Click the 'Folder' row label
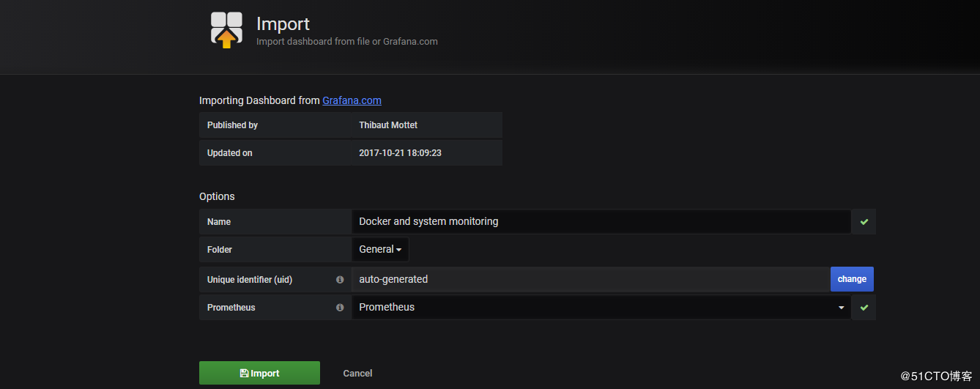Screen dimensions: 980x389 tap(220, 250)
